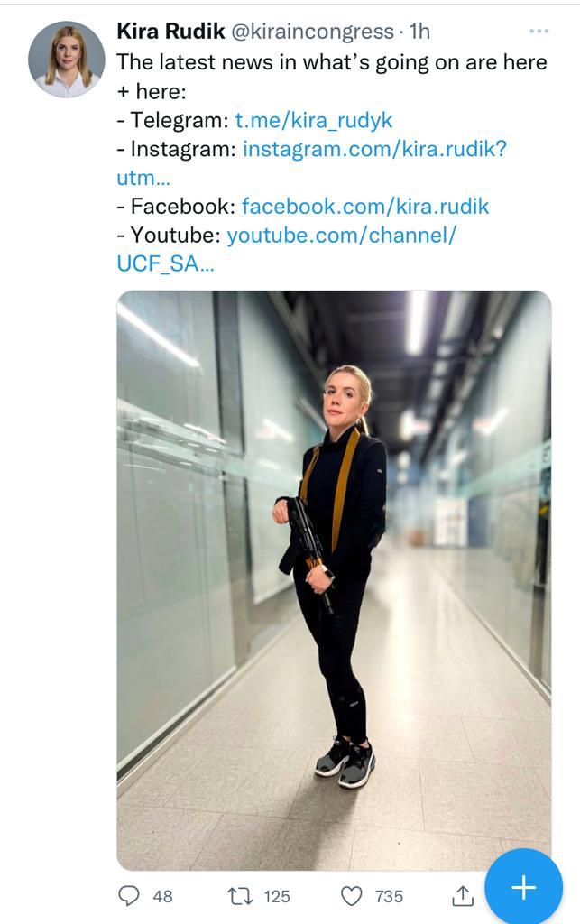This screenshot has height=924, width=580.
Task: Show the 125 retweets count
Action: click(x=277, y=896)
